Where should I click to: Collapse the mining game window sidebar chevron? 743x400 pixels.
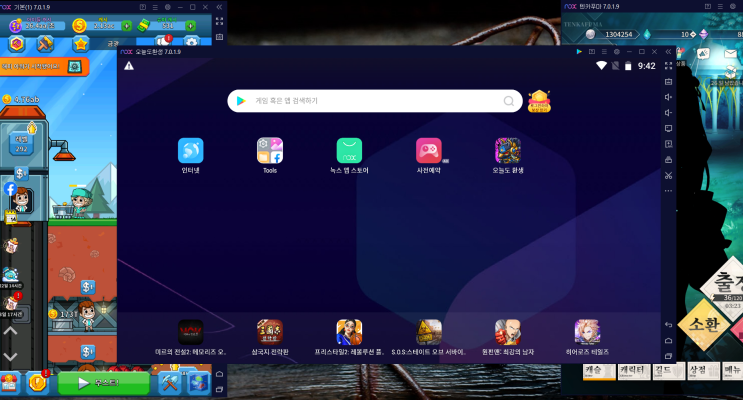(219, 7)
